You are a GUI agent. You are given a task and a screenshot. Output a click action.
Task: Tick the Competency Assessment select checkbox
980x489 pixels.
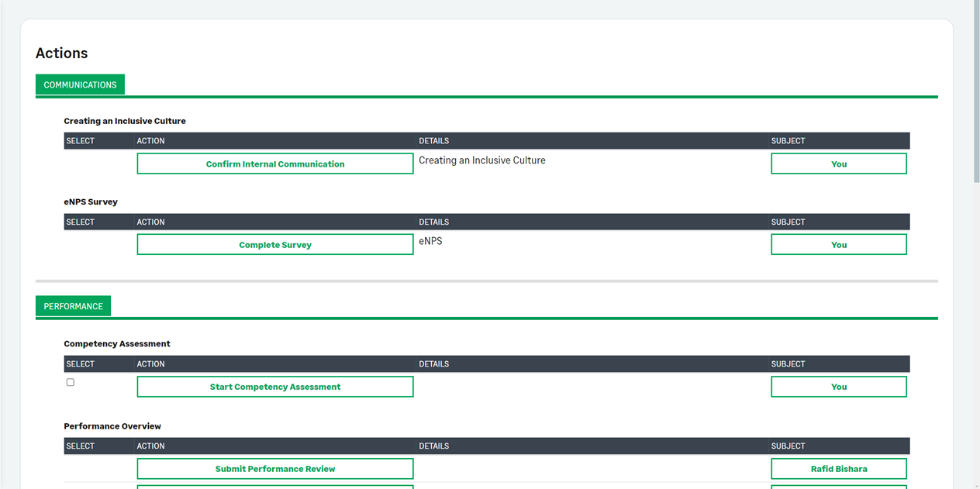[71, 383]
